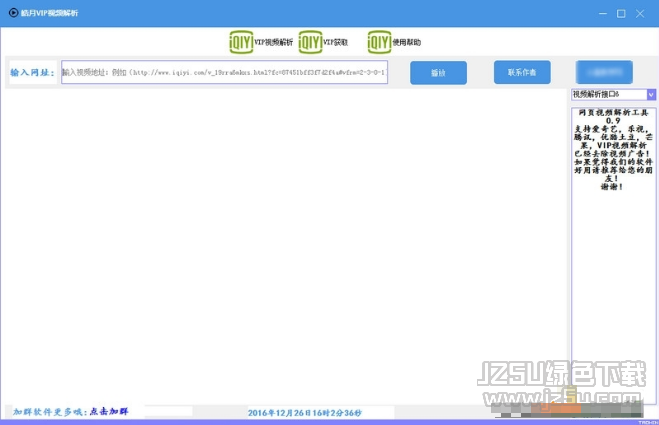Click the iQIYI logo beside VIP视频解析
This screenshot has width=659, height=425.
(240, 41)
